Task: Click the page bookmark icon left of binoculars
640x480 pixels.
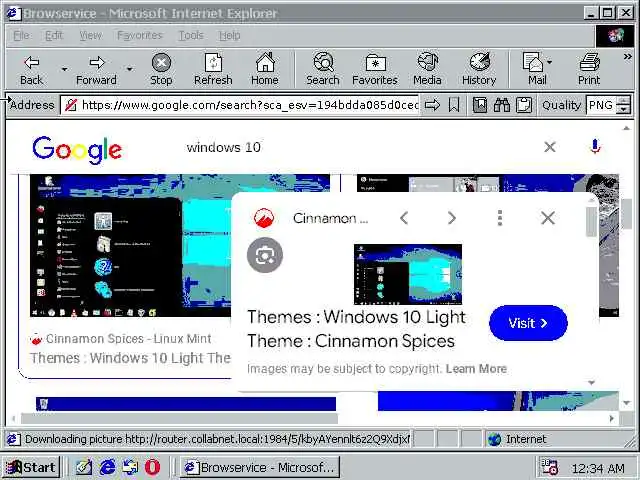Action: click(480, 105)
